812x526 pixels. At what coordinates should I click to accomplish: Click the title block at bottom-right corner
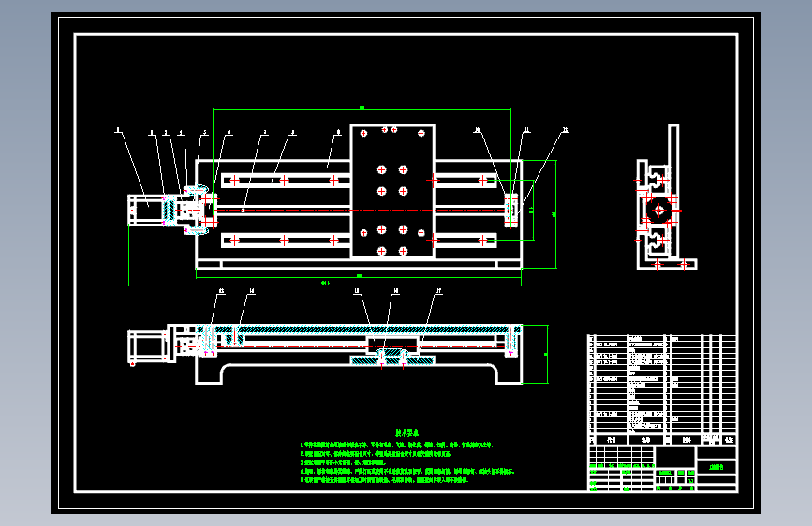pyautogui.click(x=662, y=469)
